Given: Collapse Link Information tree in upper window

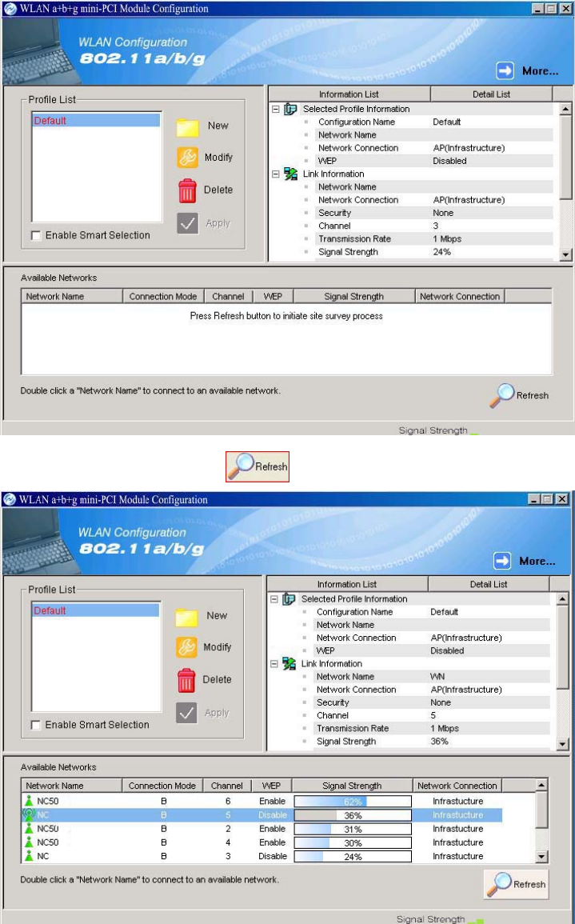Looking at the screenshot, I should point(275,174).
